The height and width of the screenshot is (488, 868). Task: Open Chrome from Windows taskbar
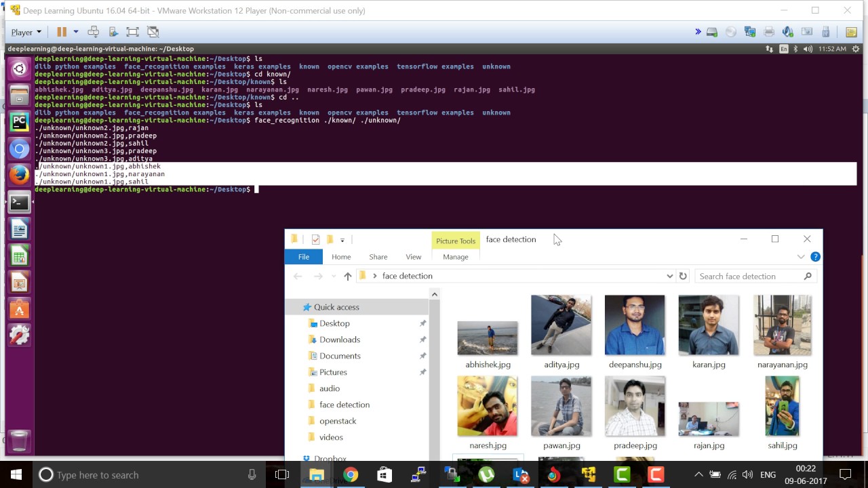click(x=351, y=474)
